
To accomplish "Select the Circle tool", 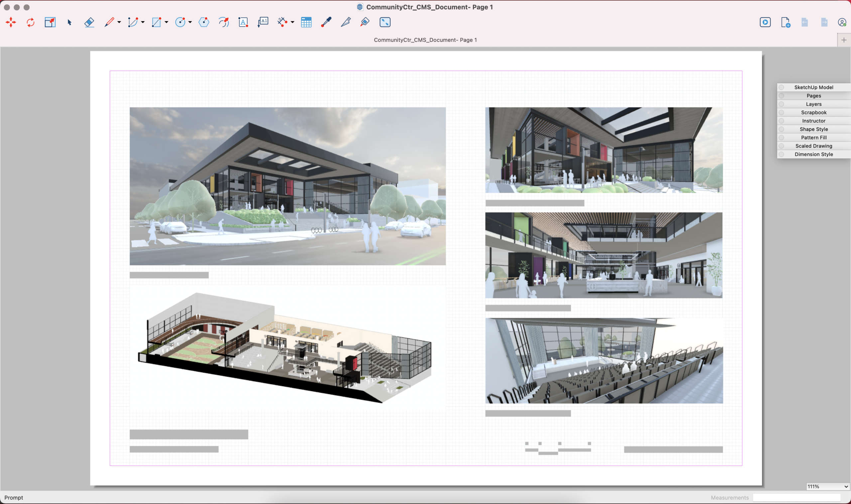I will pos(180,22).
